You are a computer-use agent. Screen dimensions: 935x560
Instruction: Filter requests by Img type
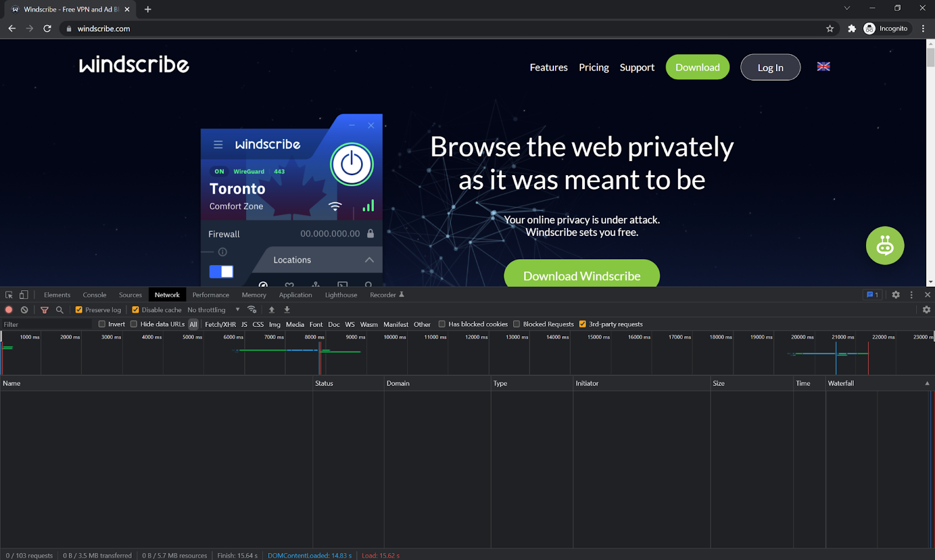pyautogui.click(x=275, y=325)
